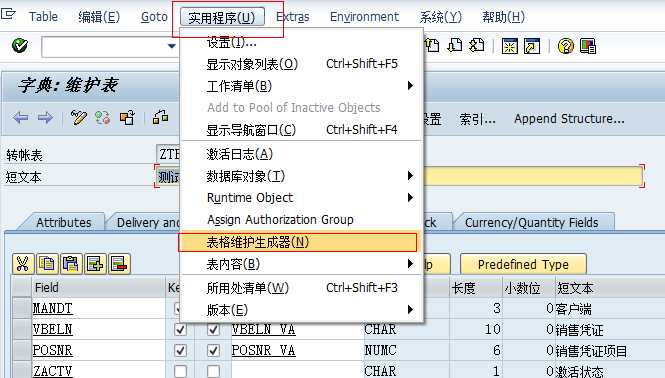This screenshot has height=378, width=665.
Task: Click the Active/Inactive switch icon
Action: click(x=103, y=118)
